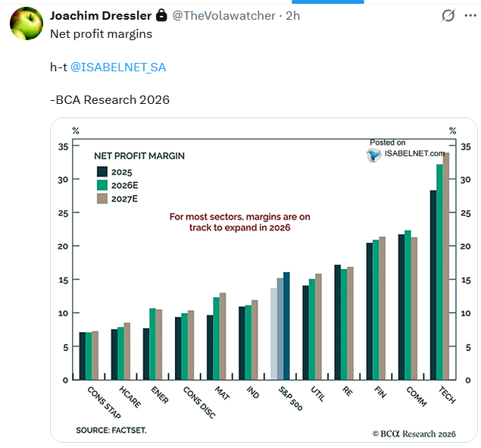Screen dimensions: 481x448
Task: Open the net profit margin chart image
Action: 264,280
